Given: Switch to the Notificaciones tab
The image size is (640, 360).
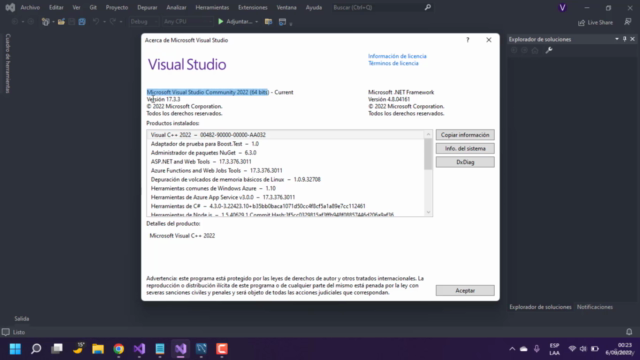Looking at the screenshot, I should (595, 307).
